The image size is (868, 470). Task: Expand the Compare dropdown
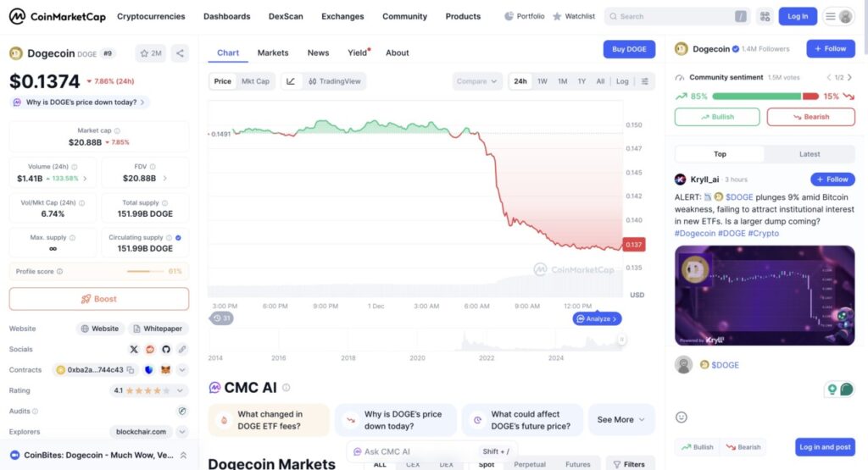[x=477, y=81]
